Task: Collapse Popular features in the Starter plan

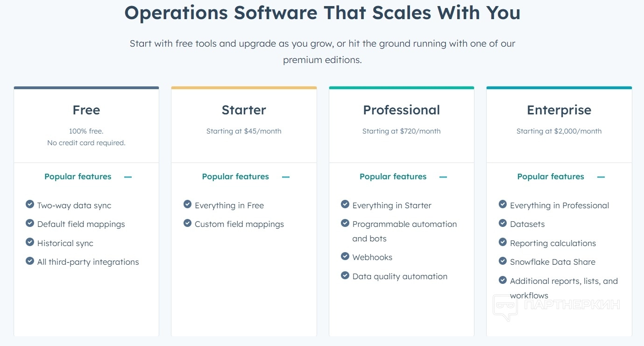Action: (x=286, y=177)
